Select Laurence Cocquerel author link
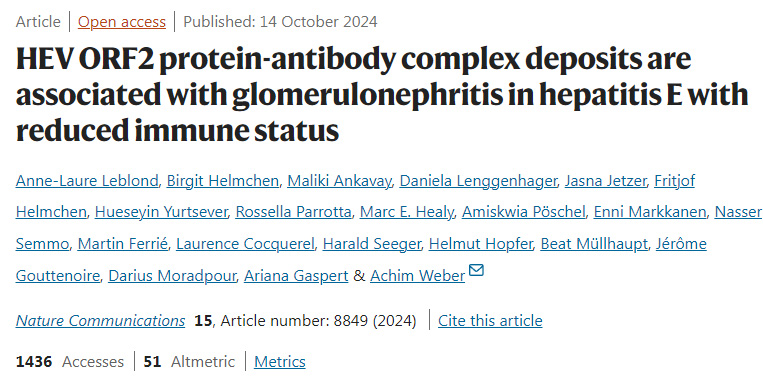Viewport: 763px width, 378px height. coord(245,244)
